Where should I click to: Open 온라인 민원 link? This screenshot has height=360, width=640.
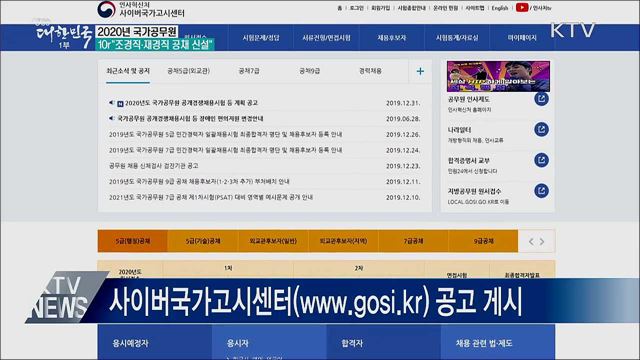pos(445,8)
